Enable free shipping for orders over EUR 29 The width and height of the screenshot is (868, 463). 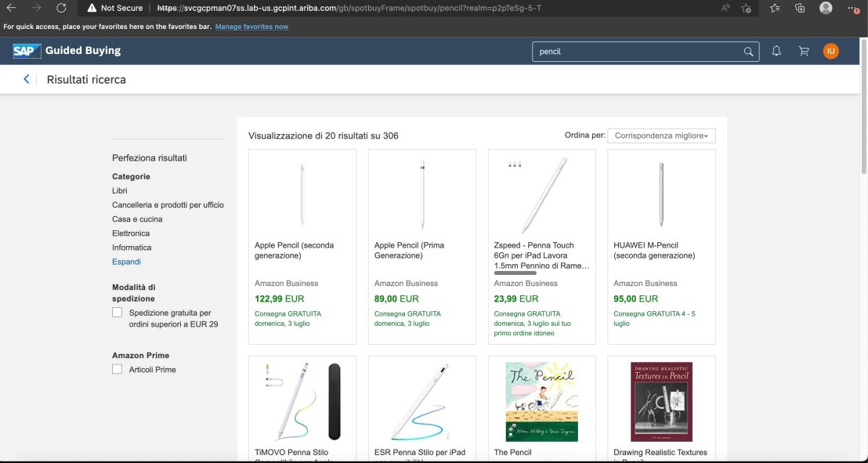click(x=117, y=312)
